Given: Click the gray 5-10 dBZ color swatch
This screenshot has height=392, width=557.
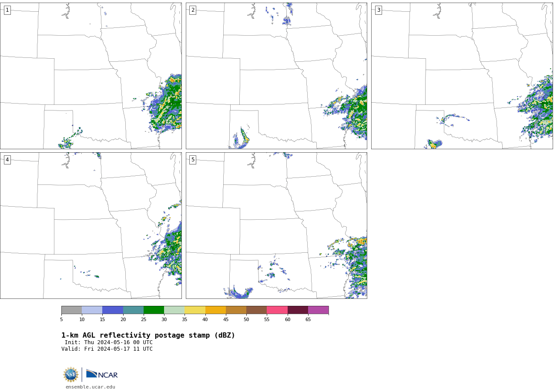Looking at the screenshot, I should point(71,310).
